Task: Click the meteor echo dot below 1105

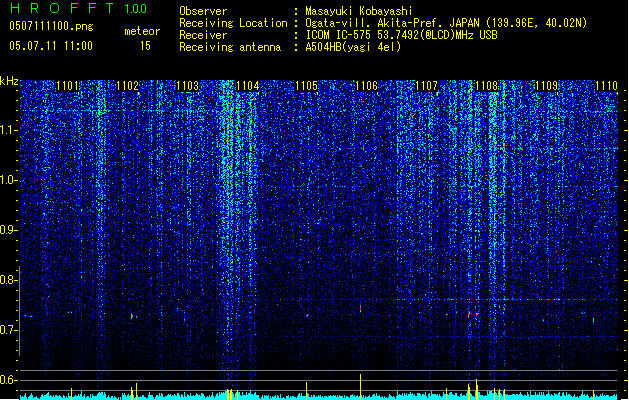Action: point(307,316)
